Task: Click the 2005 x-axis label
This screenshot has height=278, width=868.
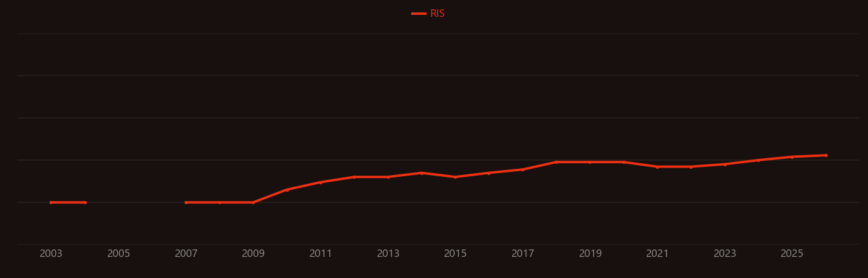Action: coord(118,254)
